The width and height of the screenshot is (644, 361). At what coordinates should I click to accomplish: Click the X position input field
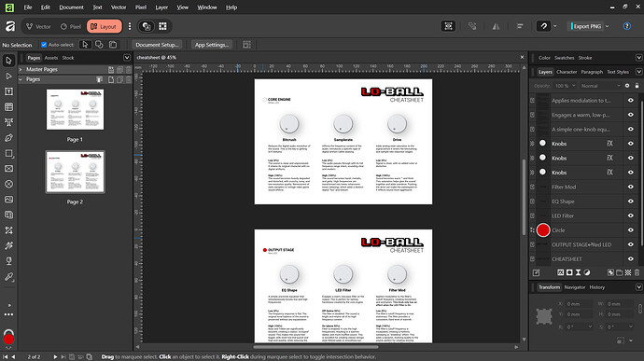pos(579,304)
